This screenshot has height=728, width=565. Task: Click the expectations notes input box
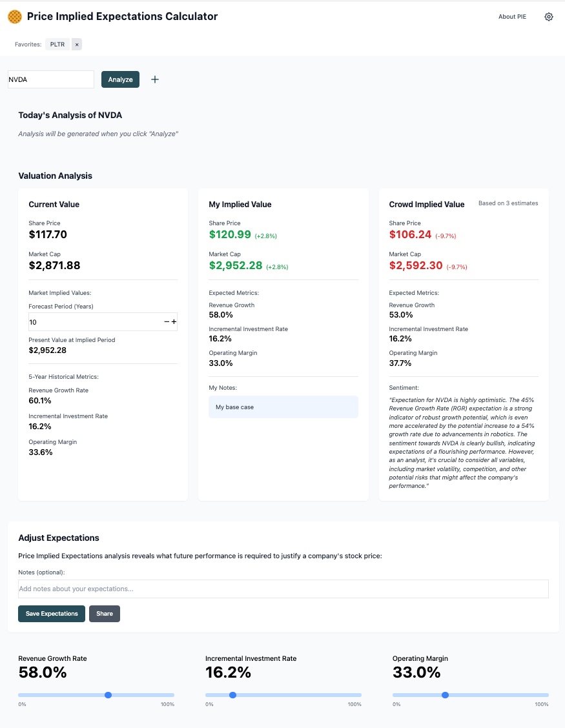(x=283, y=589)
